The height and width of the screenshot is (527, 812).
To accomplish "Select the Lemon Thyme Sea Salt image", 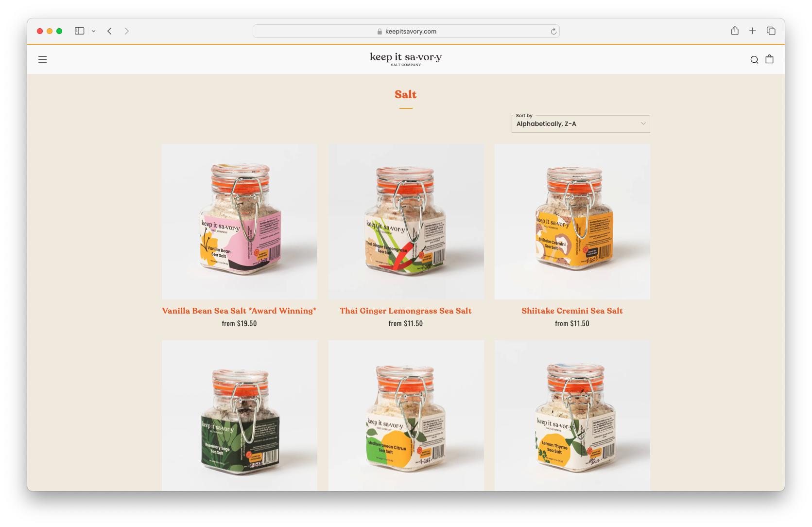I will pyautogui.click(x=572, y=415).
